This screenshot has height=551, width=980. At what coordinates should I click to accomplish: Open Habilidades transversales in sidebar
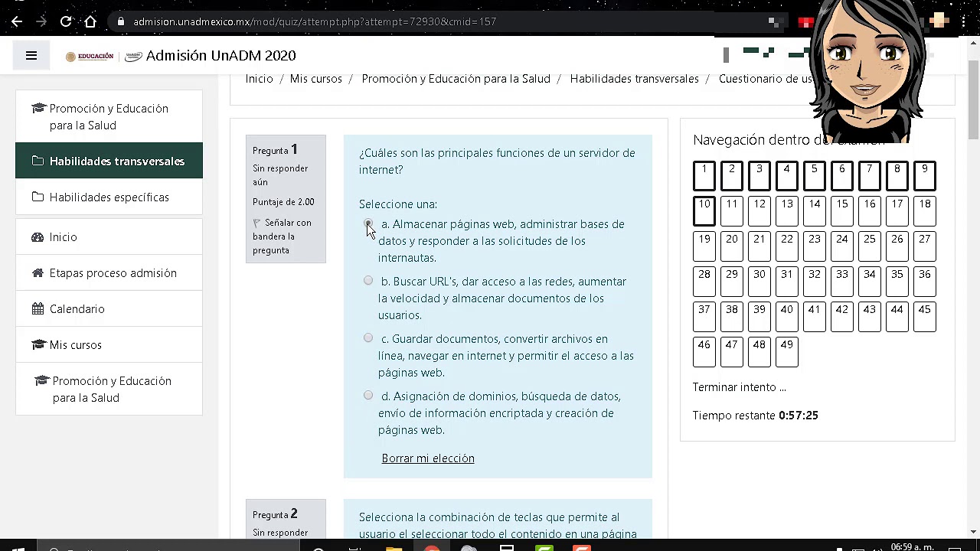click(x=109, y=161)
